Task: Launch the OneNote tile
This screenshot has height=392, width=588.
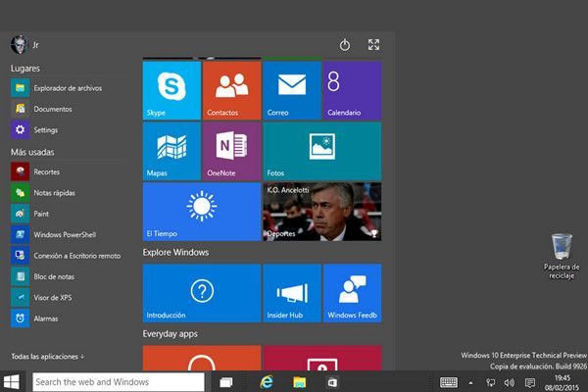Action: tap(231, 151)
